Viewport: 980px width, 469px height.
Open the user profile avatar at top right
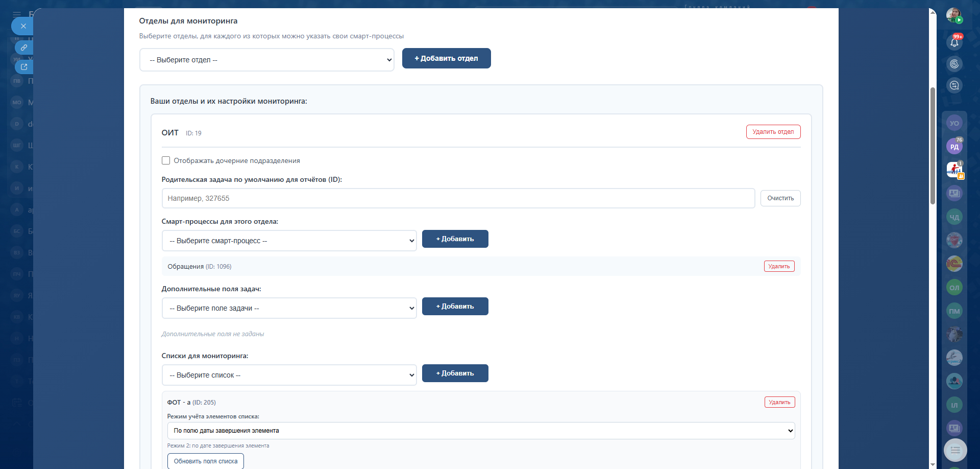(x=953, y=15)
